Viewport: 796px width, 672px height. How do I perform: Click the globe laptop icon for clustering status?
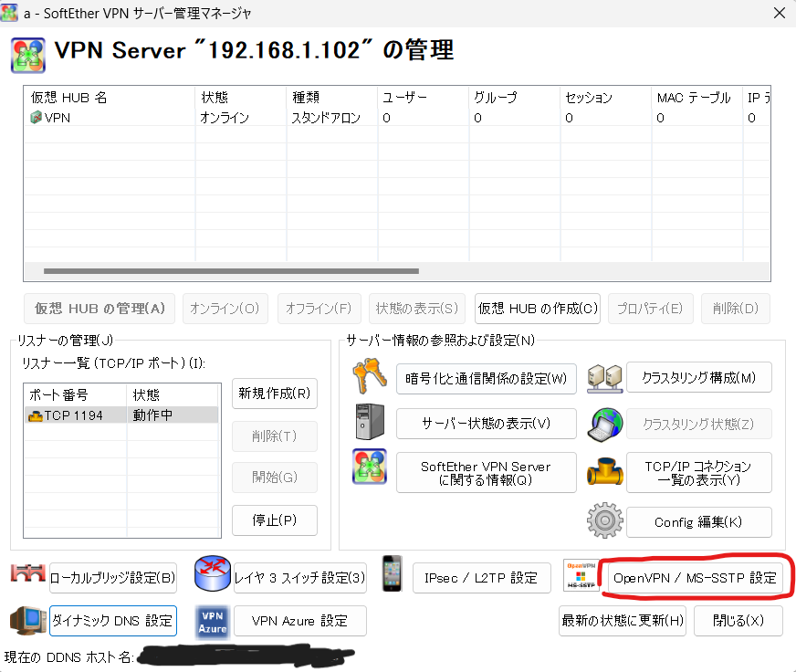point(604,425)
